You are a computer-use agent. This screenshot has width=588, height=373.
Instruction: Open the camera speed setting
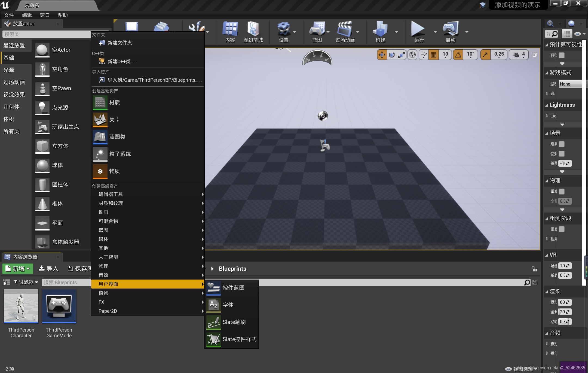(x=519, y=55)
